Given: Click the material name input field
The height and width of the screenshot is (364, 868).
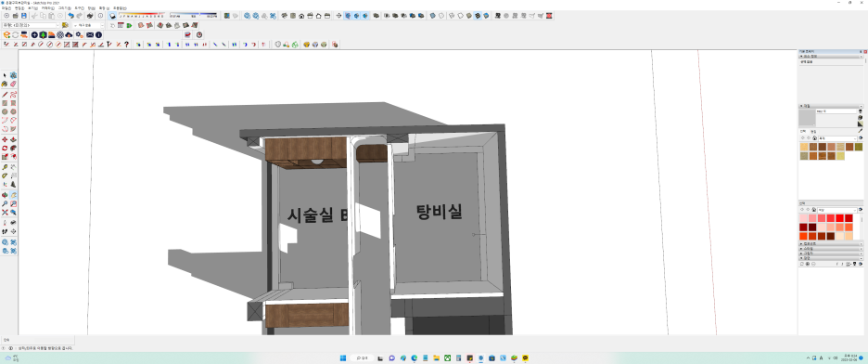Looking at the screenshot, I should click(x=836, y=111).
